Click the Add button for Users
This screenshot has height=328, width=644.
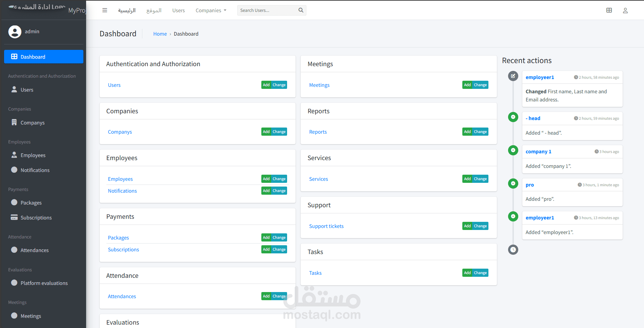click(x=266, y=85)
